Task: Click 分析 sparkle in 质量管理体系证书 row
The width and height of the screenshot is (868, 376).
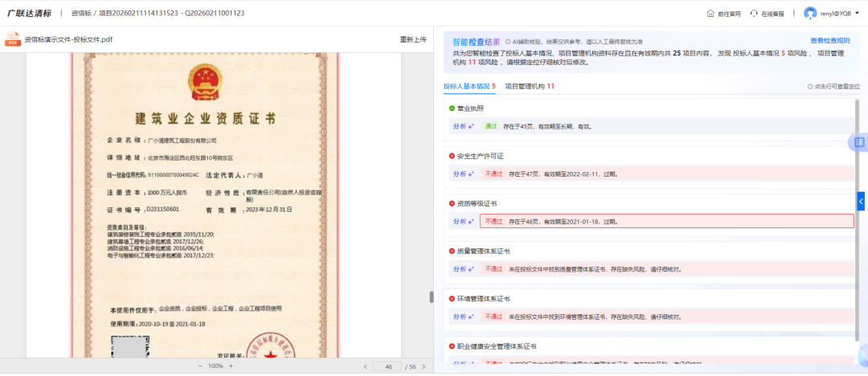Action: (x=464, y=269)
